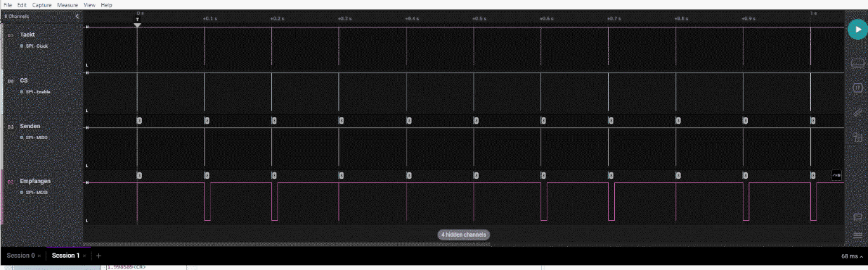
Task: Open the Measurements ruler panel icon
Action: point(857,112)
